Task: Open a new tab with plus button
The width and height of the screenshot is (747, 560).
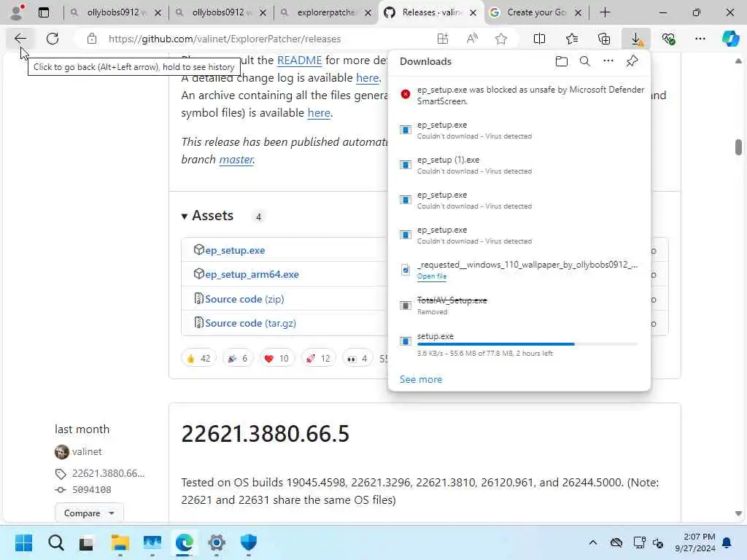Action: (605, 12)
